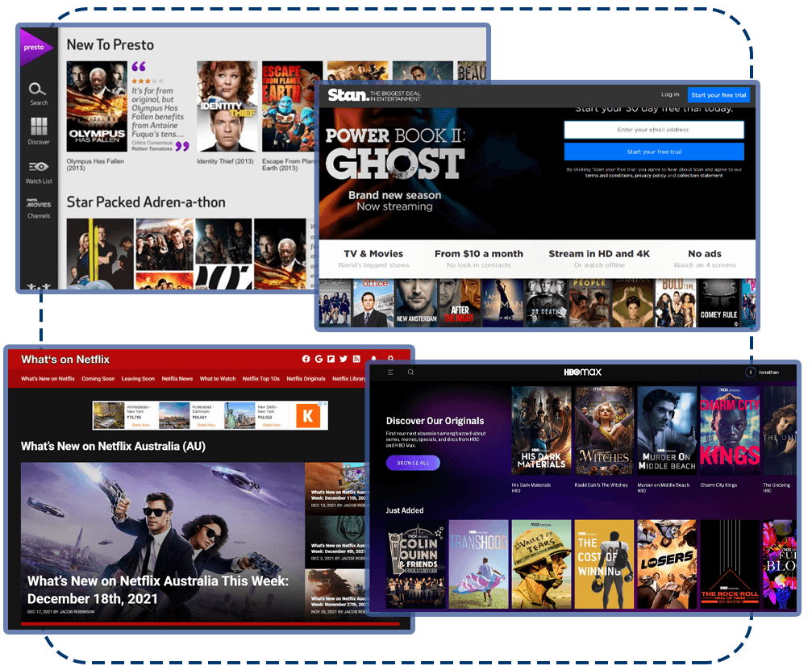
Task: Click the HBO Max search icon
Action: (x=410, y=372)
